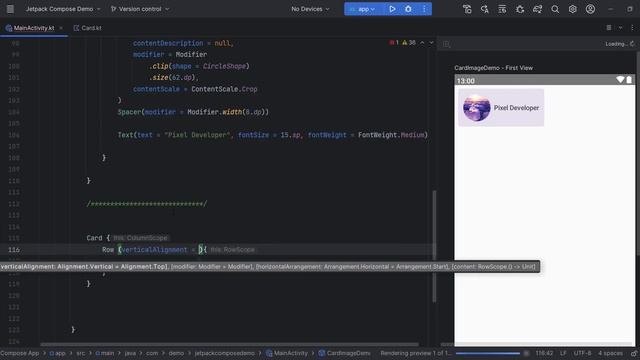Click the circular avatar image in preview
The height and width of the screenshot is (360, 640).
pyautogui.click(x=476, y=108)
